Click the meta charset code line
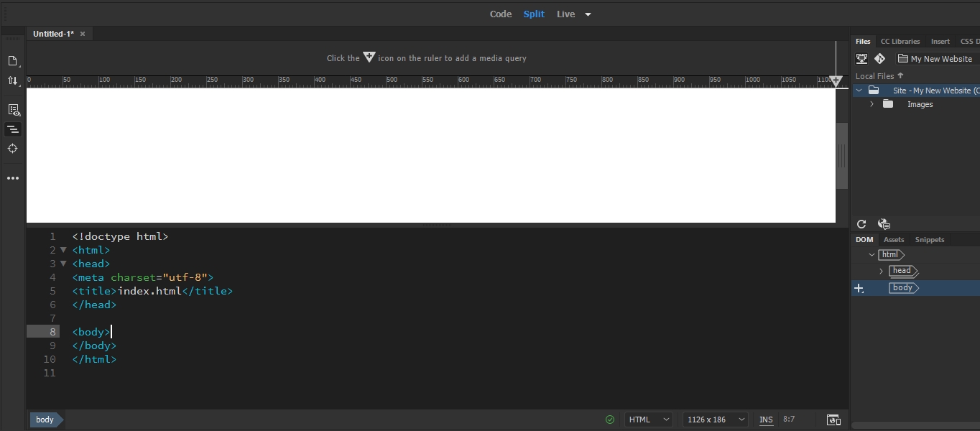 tap(143, 277)
